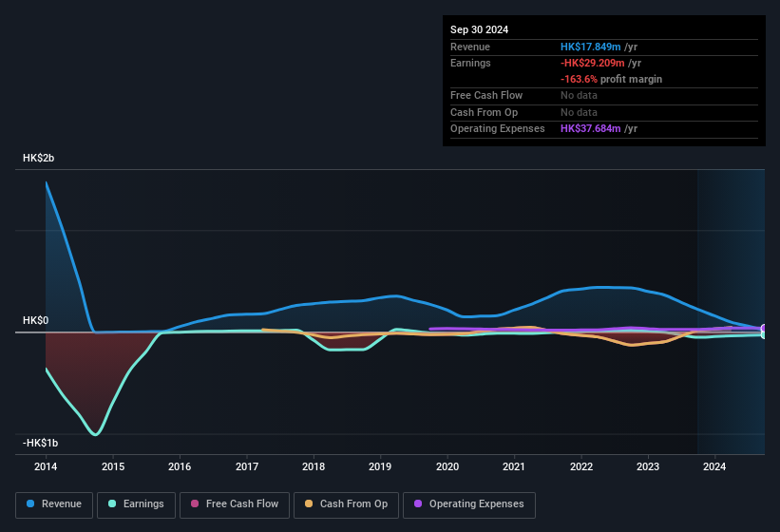Click the -HK$1b y-axis label
Image resolution: width=780 pixels, height=532 pixels.
pyautogui.click(x=40, y=443)
